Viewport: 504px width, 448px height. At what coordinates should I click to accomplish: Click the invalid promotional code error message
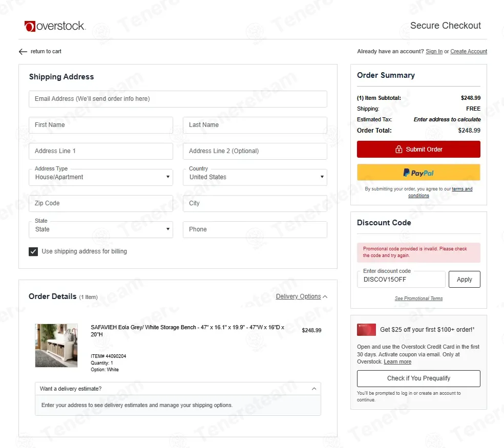pos(418,252)
